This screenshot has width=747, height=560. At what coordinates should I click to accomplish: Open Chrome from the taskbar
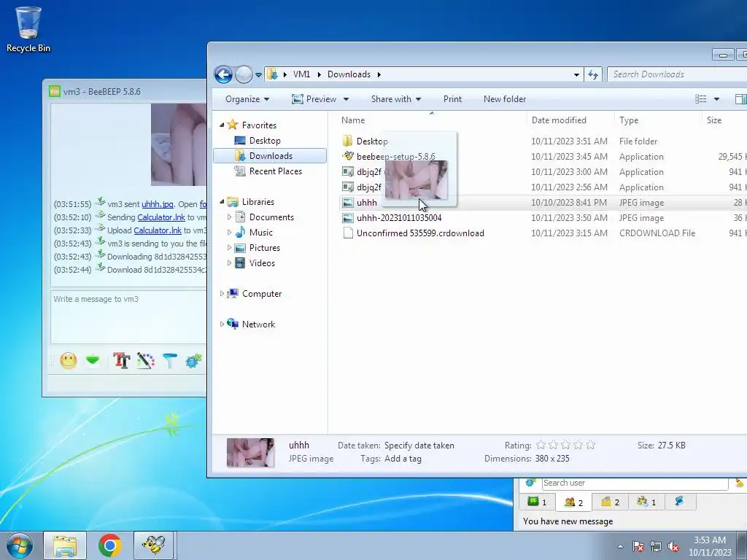pyautogui.click(x=110, y=545)
